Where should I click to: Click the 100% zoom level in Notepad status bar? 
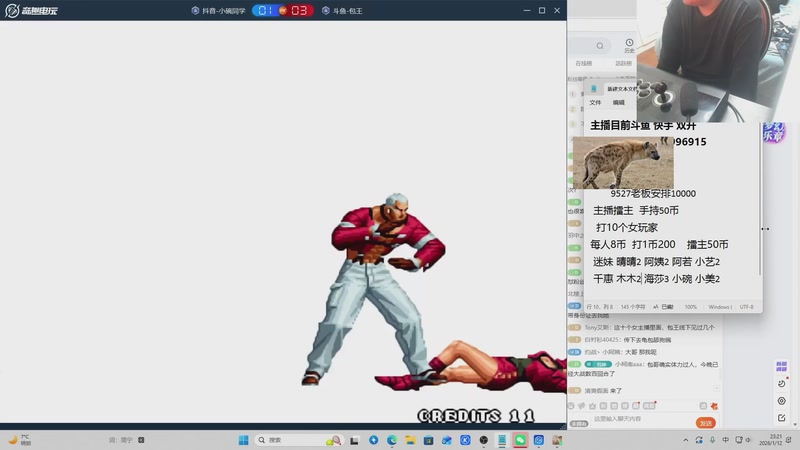pos(690,307)
